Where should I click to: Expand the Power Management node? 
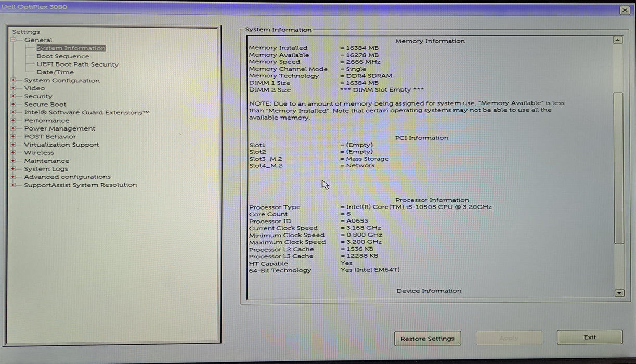(x=14, y=128)
